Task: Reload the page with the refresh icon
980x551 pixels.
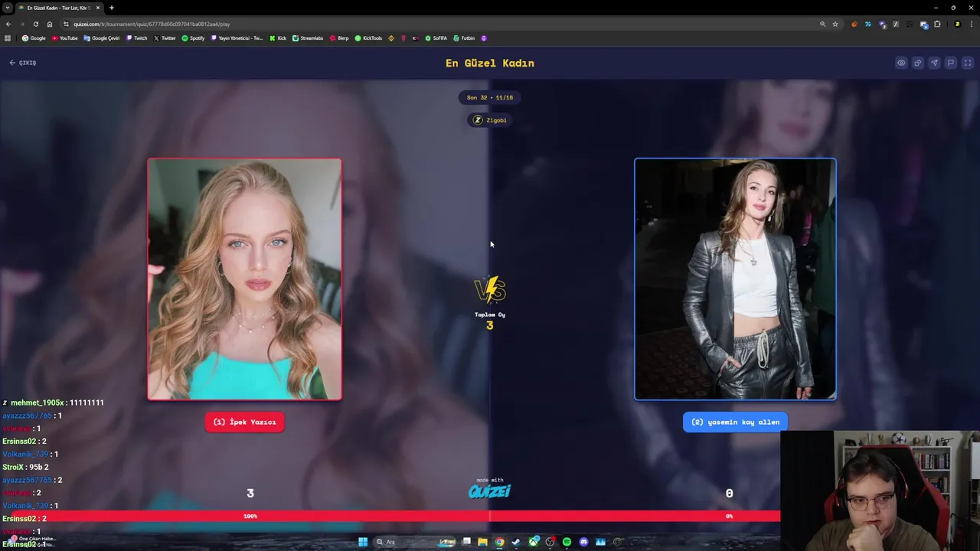Action: (x=35, y=24)
